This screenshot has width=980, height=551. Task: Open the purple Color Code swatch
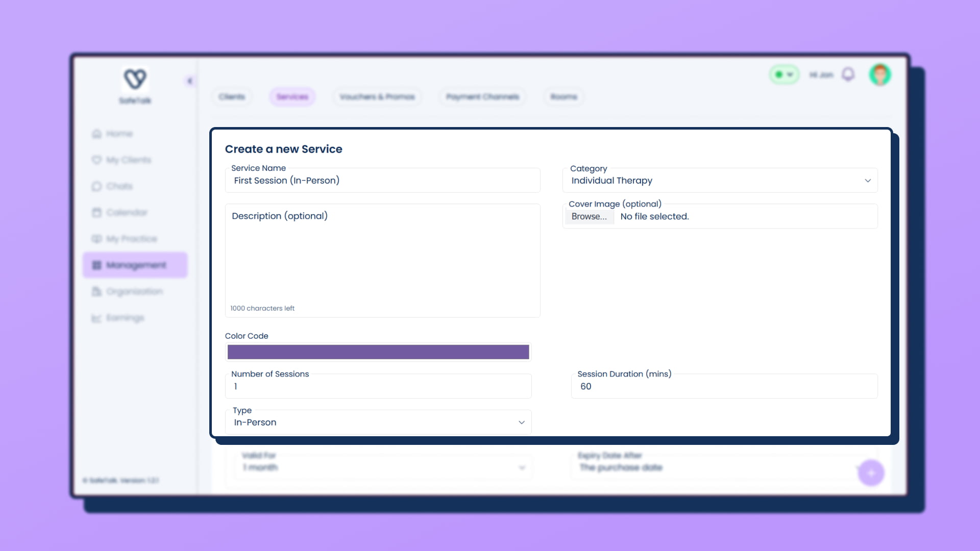378,352
